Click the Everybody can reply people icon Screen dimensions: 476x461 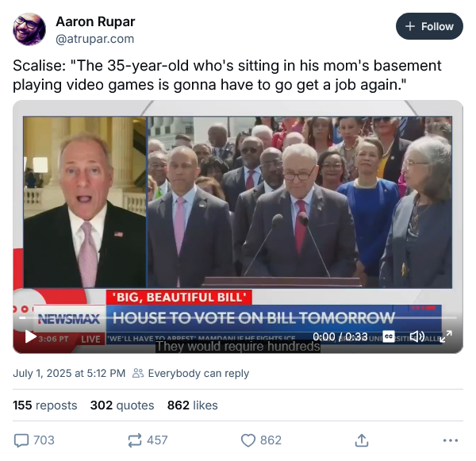click(138, 373)
